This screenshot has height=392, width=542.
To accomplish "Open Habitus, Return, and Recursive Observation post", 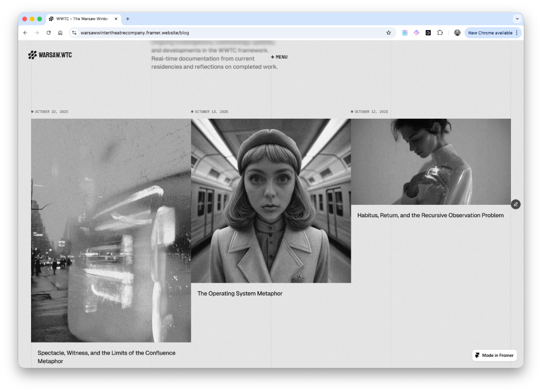I will [x=430, y=215].
